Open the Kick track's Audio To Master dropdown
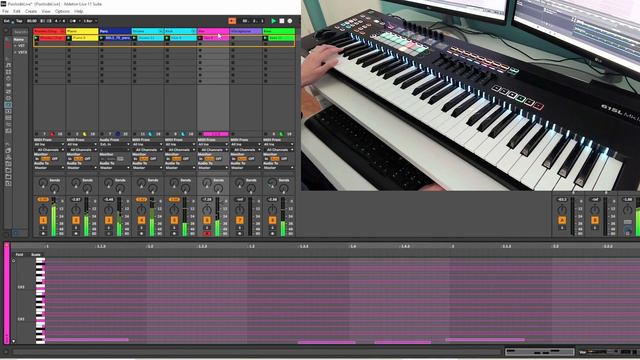Image resolution: width=640 pixels, height=360 pixels. pos(180,167)
